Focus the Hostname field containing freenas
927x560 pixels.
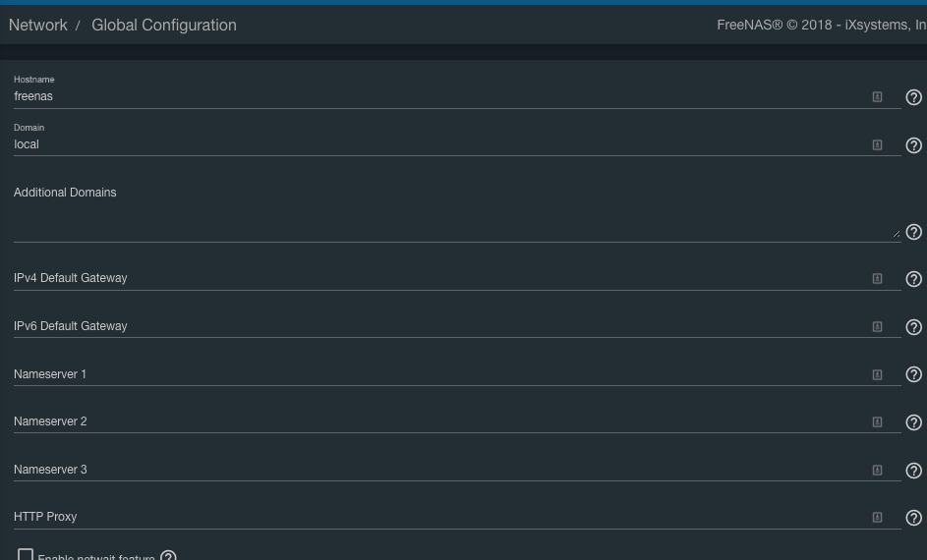coord(433,97)
